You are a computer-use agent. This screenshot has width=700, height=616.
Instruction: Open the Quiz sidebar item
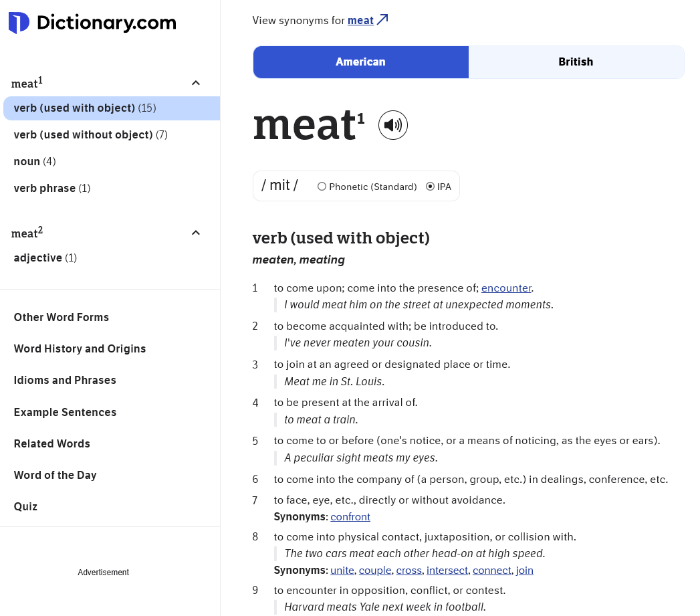pos(25,507)
